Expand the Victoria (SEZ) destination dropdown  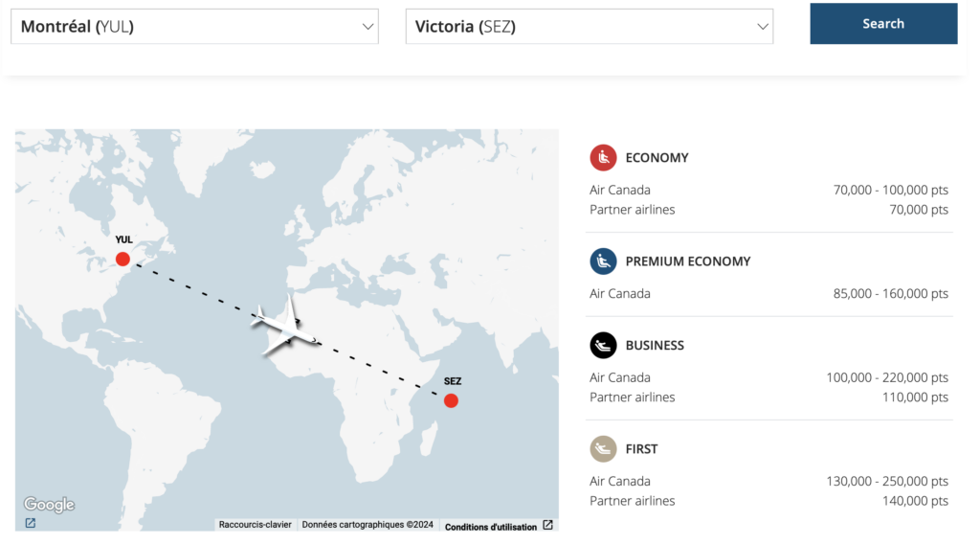tap(589, 27)
